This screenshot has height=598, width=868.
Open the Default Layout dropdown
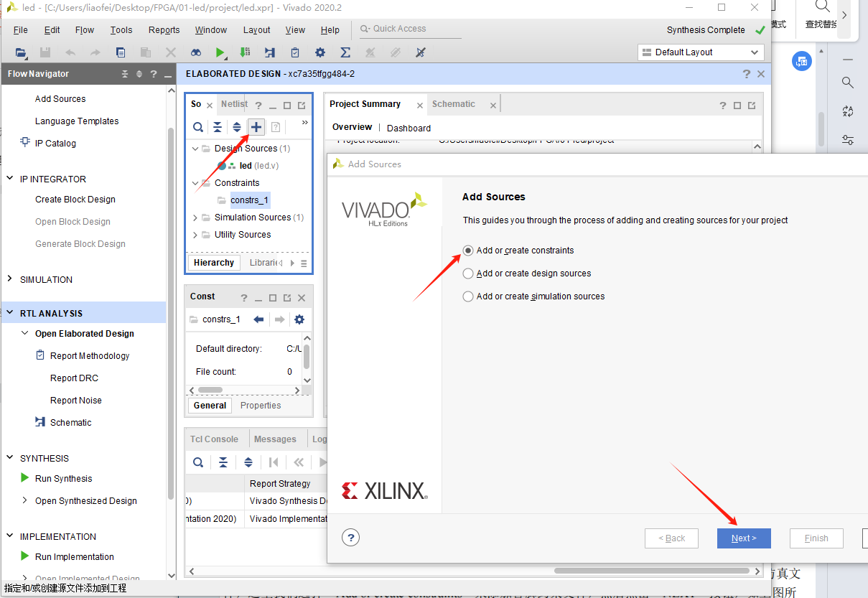point(701,52)
